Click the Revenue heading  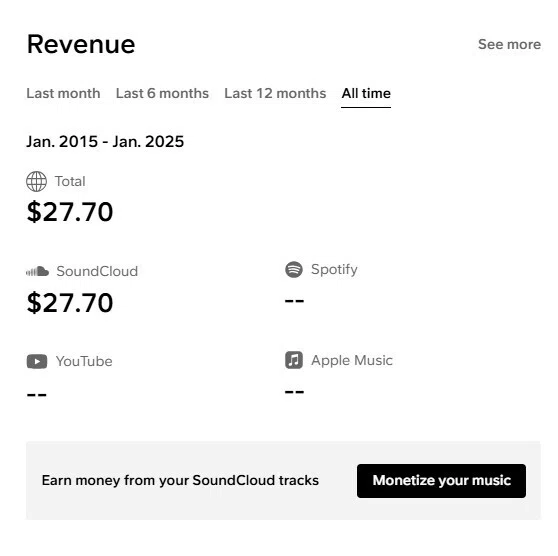point(81,44)
